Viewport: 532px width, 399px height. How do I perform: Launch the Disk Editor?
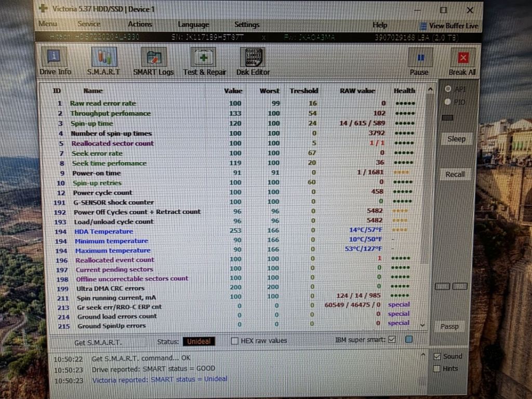pos(253,61)
